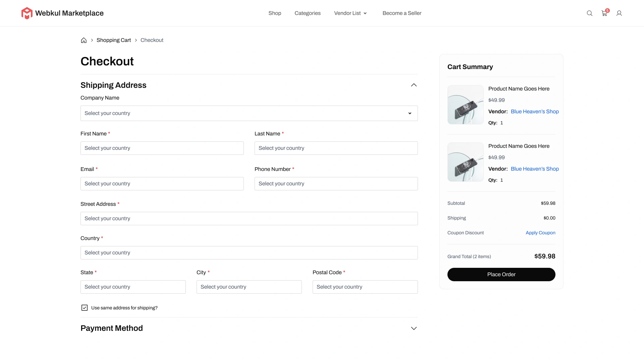Expand the Payment Method section

pos(414,328)
